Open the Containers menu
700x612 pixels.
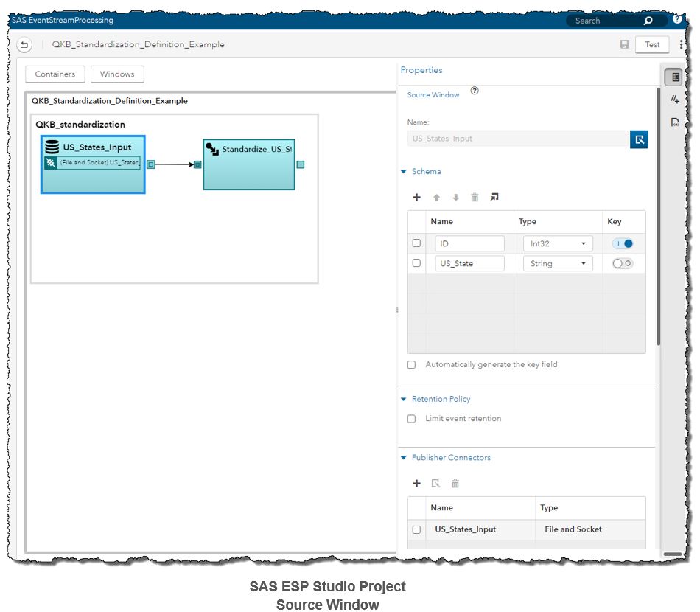(x=55, y=74)
